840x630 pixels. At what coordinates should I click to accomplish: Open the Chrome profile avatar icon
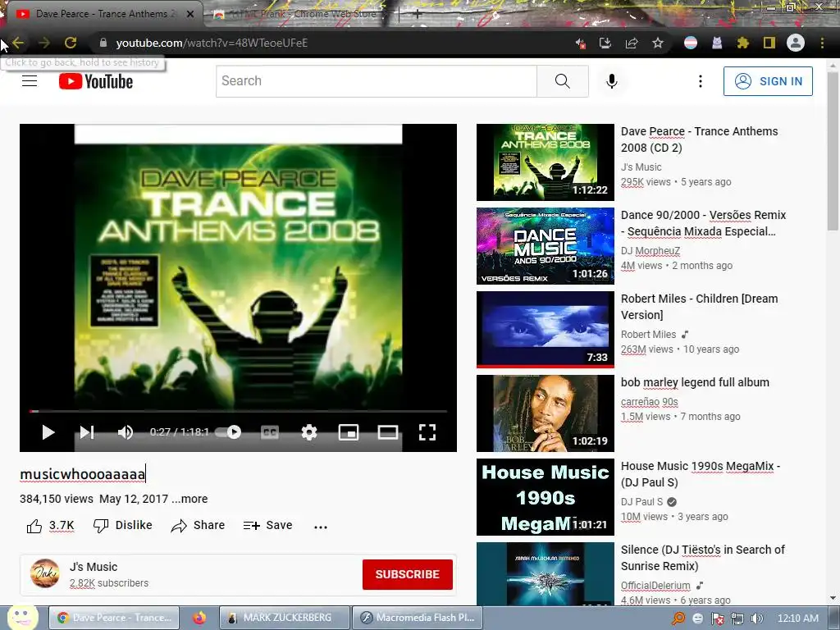[x=796, y=43]
